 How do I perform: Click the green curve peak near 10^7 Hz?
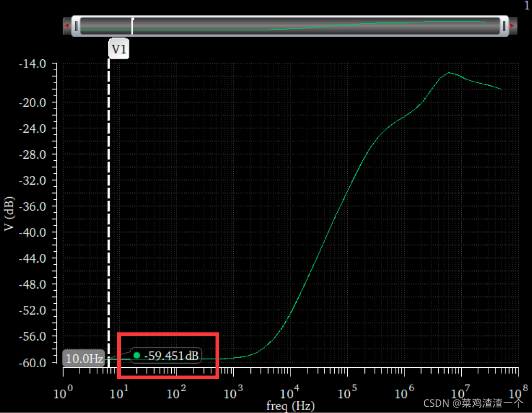[x=449, y=73]
